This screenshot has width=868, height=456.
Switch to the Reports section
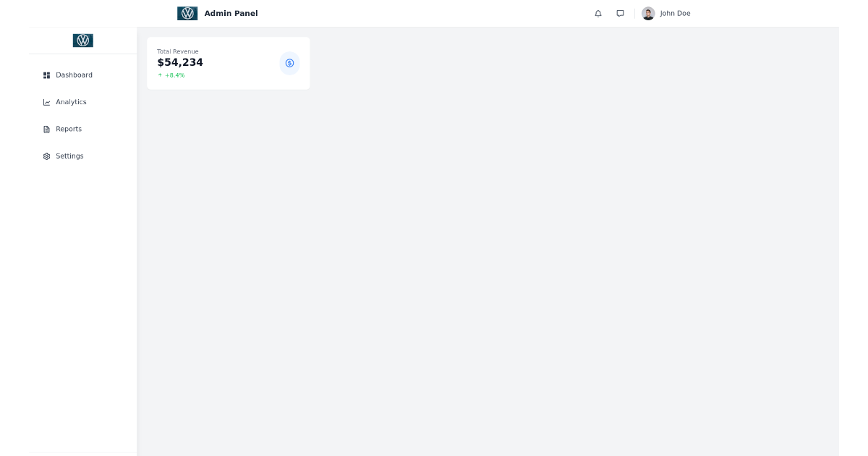click(x=69, y=129)
